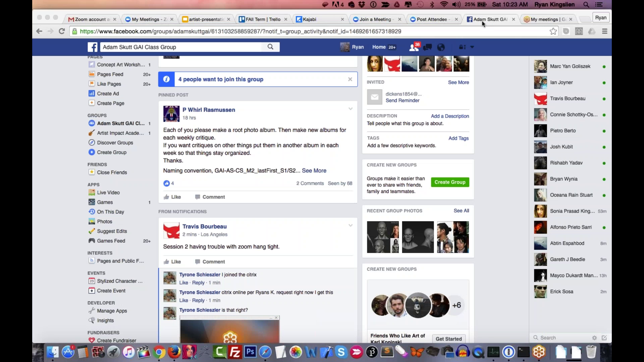The width and height of the screenshot is (644, 362).
Task: Expand options chevron on Travis Bourbeau post
Action: coord(351,226)
